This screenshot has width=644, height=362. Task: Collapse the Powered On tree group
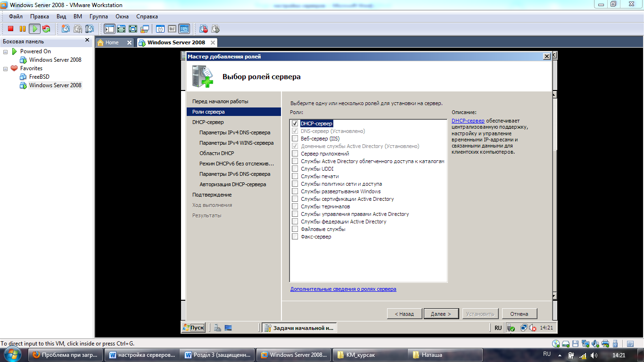[x=6, y=51]
